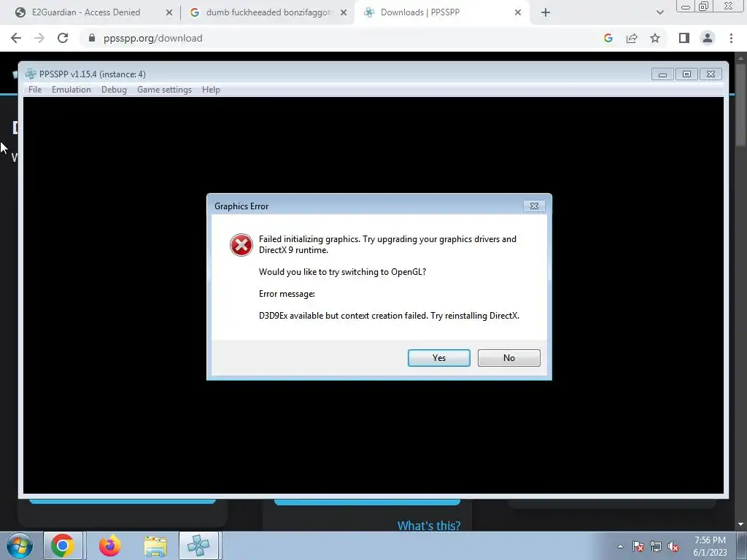Open the What's this? link
This screenshot has width=747, height=560.
tap(429, 526)
